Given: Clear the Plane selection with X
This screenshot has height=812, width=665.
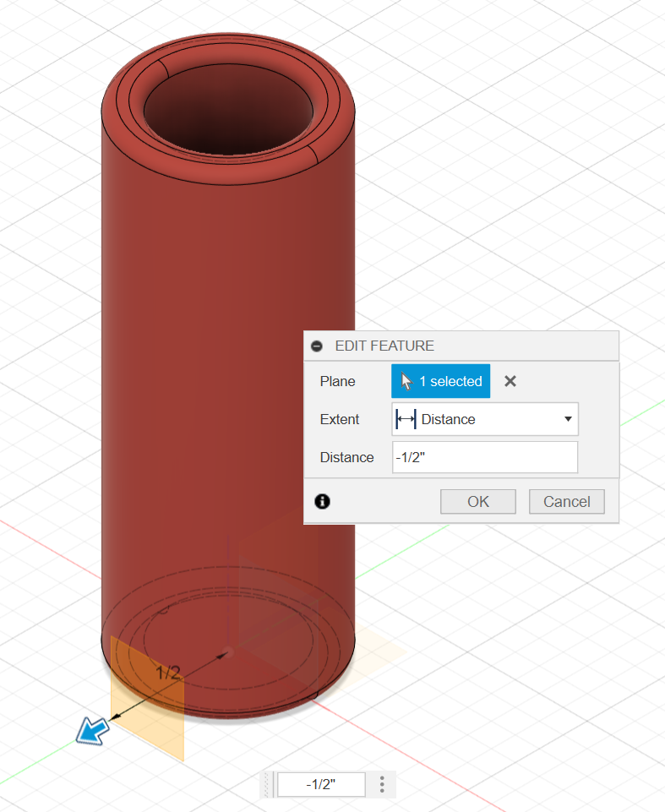Looking at the screenshot, I should (510, 381).
